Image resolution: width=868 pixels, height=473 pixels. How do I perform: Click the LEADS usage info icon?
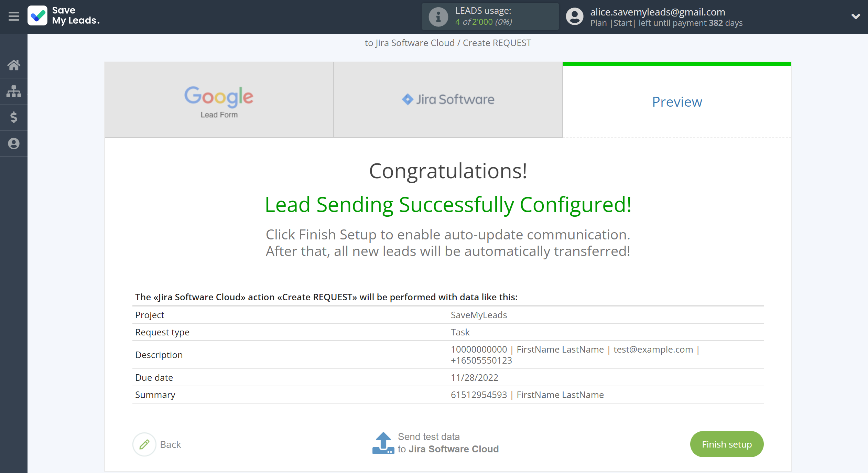click(x=438, y=17)
